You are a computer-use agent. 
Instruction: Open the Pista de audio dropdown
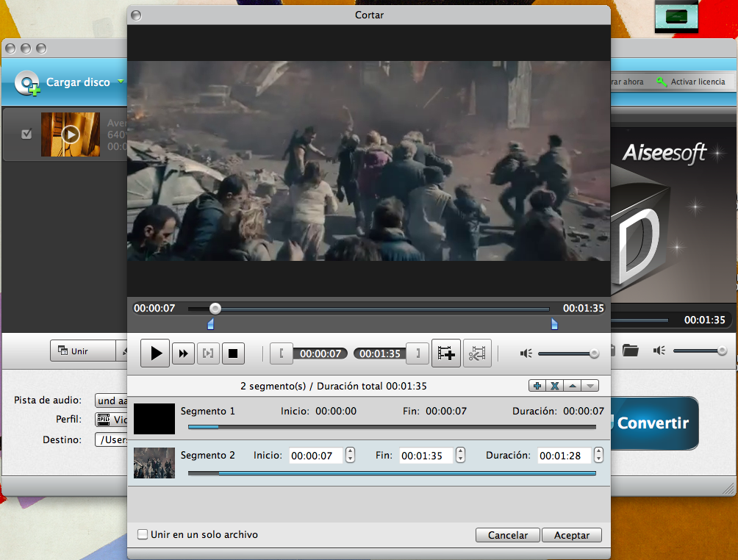click(111, 401)
